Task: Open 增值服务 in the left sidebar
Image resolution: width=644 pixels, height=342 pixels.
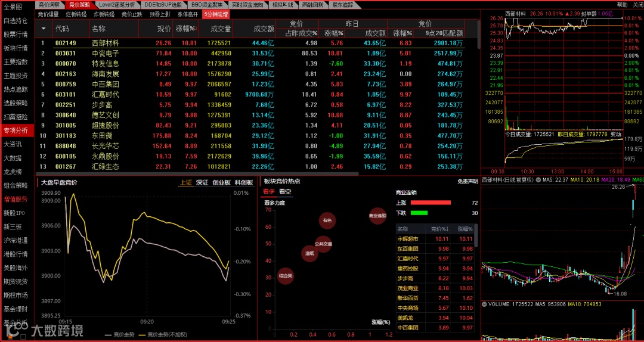Action: [x=17, y=199]
